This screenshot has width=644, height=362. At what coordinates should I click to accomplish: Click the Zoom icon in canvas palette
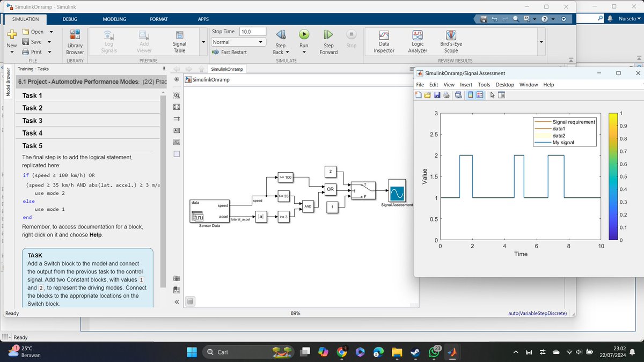[x=177, y=95]
